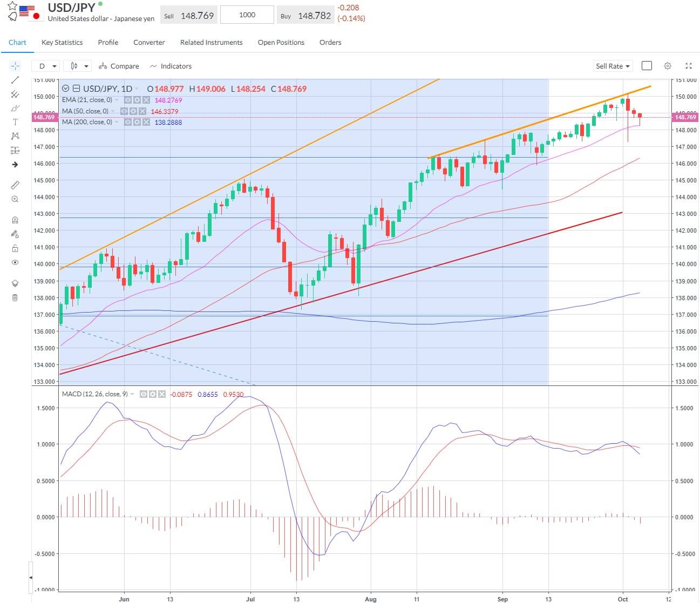Screen dimensions: 700x603
Task: Expand USD/JPY, 1D legend arrow
Action: click(137, 89)
